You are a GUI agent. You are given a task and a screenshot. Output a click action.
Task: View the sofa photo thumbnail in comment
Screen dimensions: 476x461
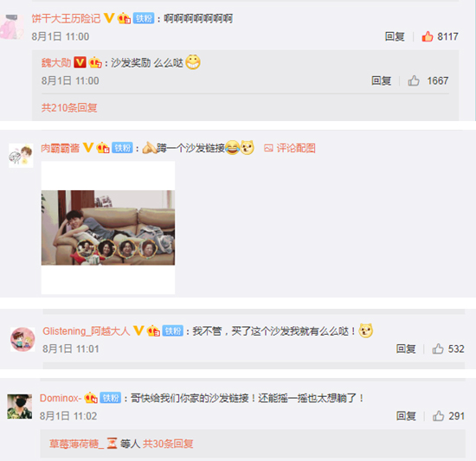click(x=108, y=227)
